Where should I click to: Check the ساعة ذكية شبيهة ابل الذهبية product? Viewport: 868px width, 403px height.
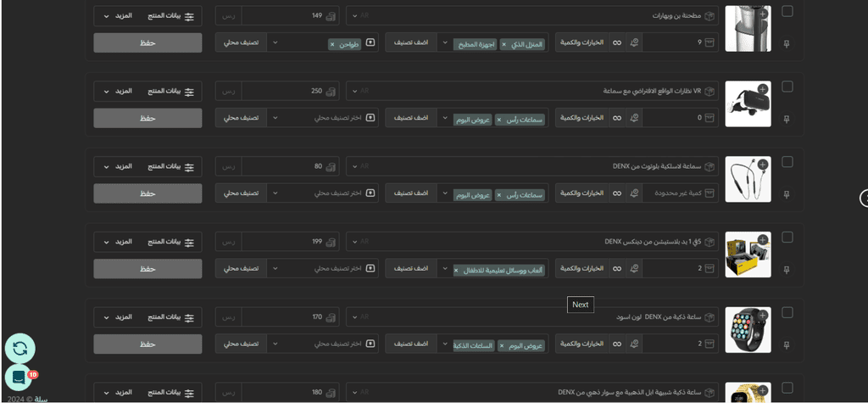pyautogui.click(x=787, y=388)
